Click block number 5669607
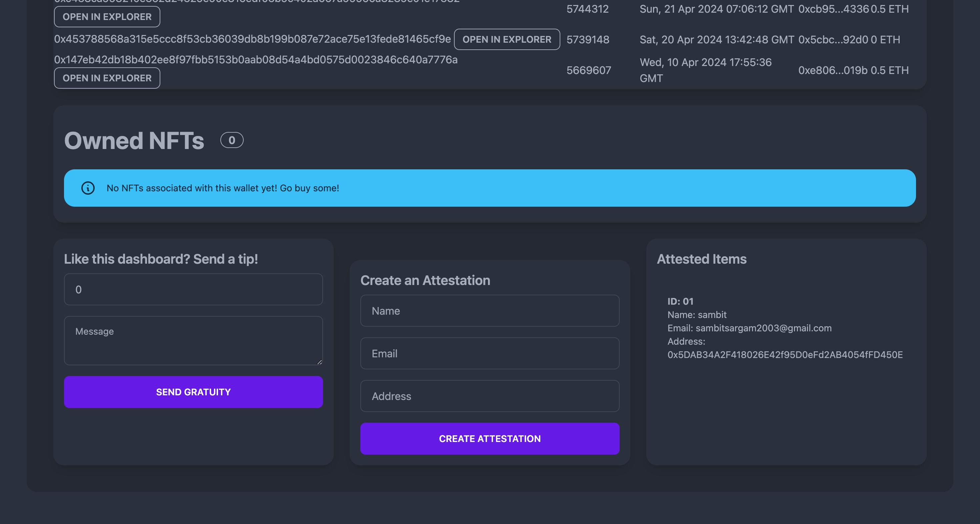 [589, 70]
